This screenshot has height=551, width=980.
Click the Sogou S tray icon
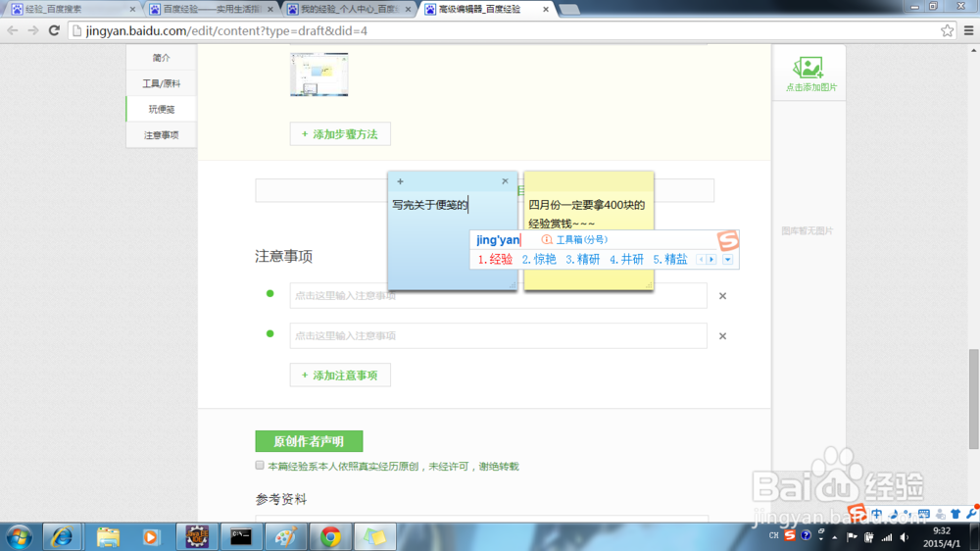pos(790,536)
